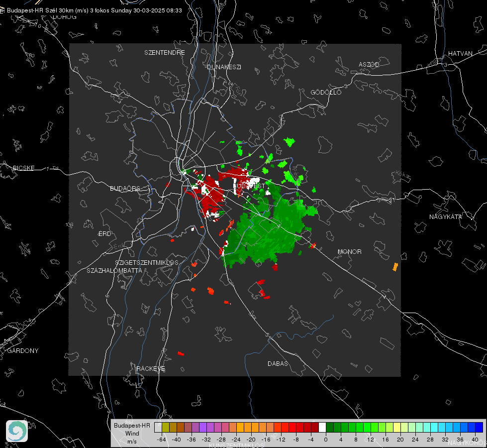This screenshot has height=448, width=487.
Task: Click the HATVAN city label
Action: pyautogui.click(x=460, y=53)
